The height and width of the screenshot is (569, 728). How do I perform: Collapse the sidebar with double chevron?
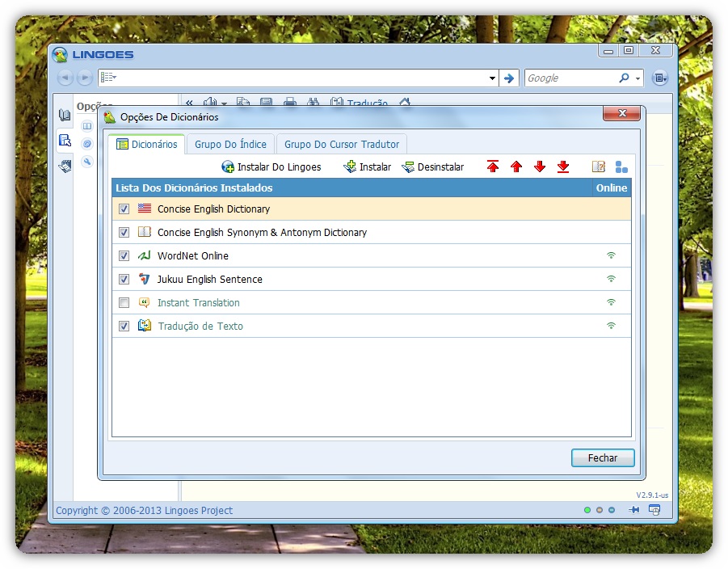pyautogui.click(x=189, y=103)
